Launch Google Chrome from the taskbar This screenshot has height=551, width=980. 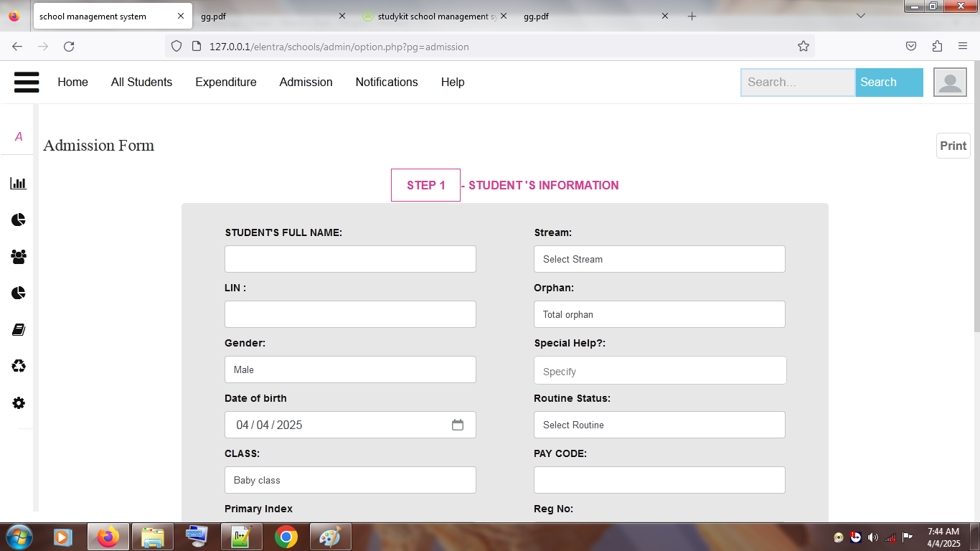pos(286,537)
